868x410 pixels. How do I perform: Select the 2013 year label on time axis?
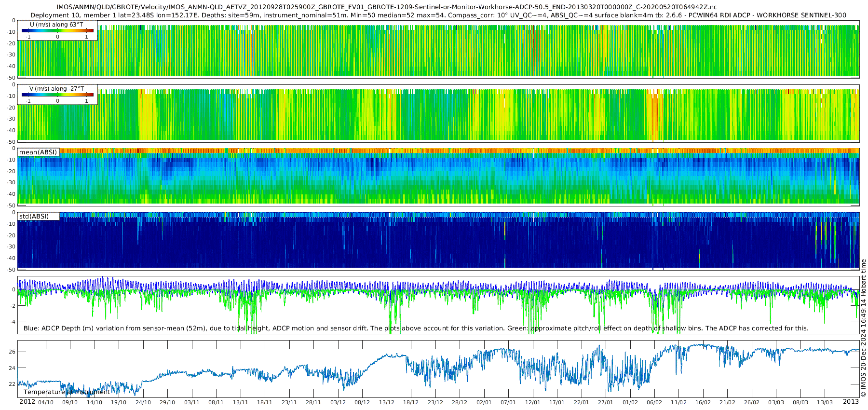tap(851, 402)
